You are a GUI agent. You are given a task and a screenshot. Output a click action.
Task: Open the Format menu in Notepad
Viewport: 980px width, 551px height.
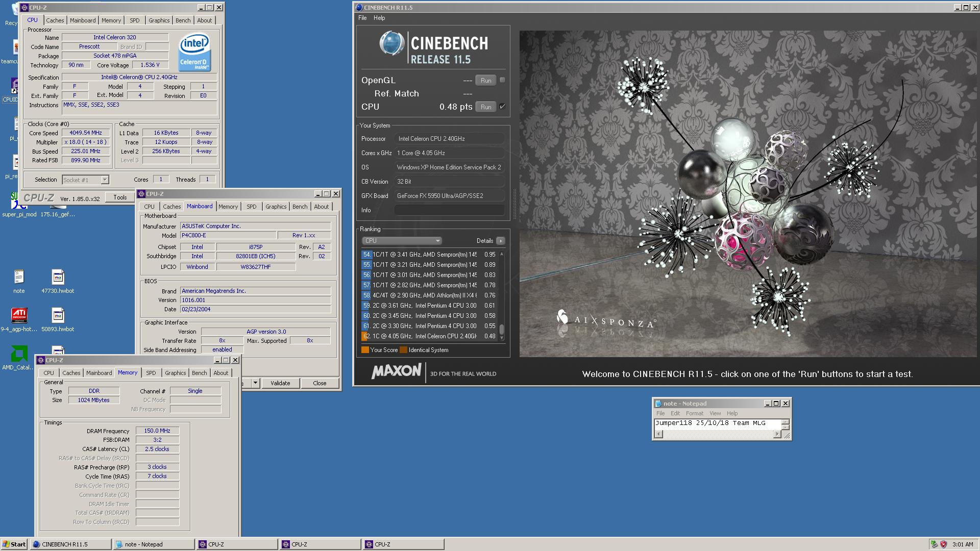point(694,413)
